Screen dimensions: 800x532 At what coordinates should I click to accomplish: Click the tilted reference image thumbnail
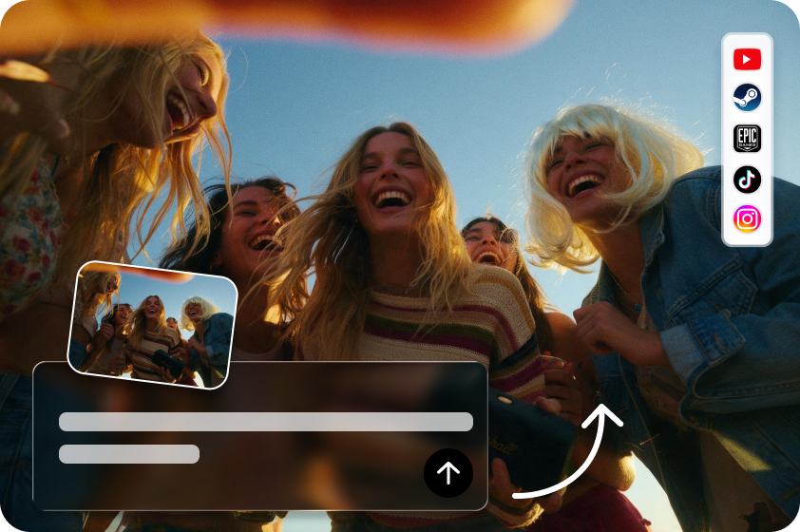tap(153, 325)
